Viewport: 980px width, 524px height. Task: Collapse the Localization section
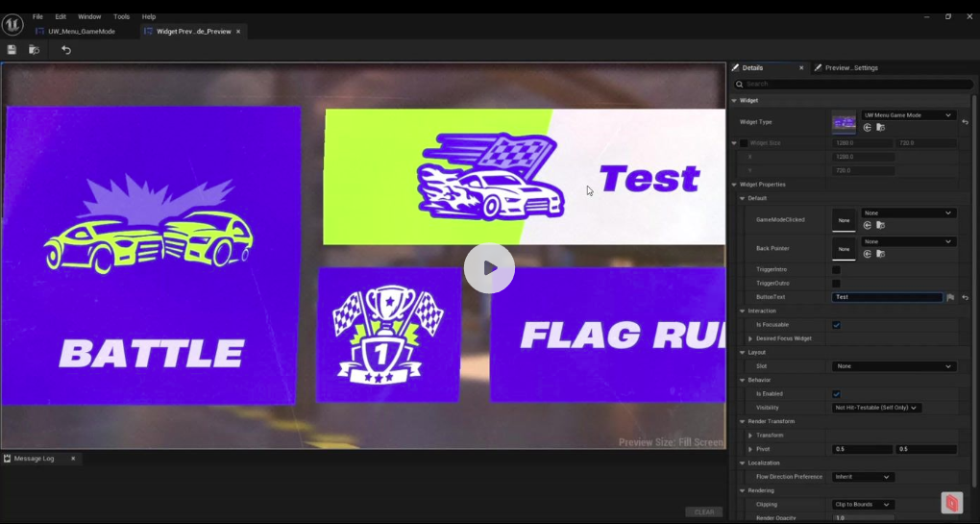[x=743, y=463]
